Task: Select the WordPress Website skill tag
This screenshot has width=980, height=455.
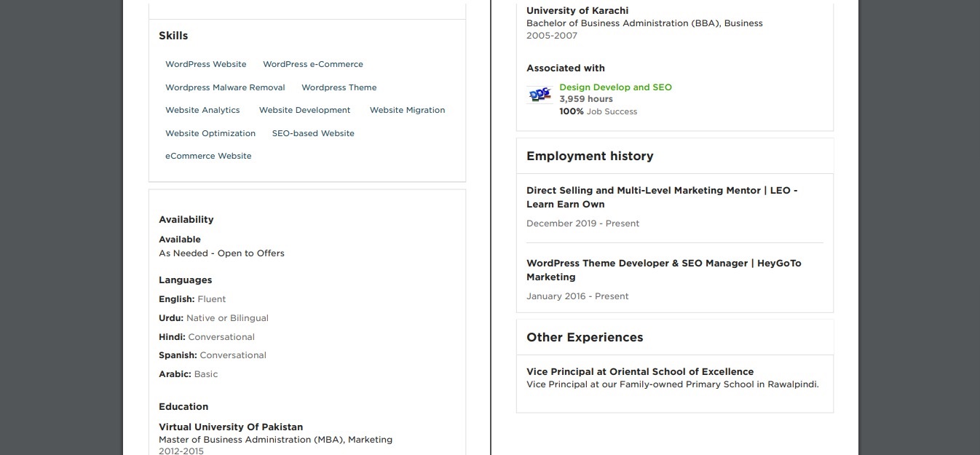Action: (x=206, y=64)
